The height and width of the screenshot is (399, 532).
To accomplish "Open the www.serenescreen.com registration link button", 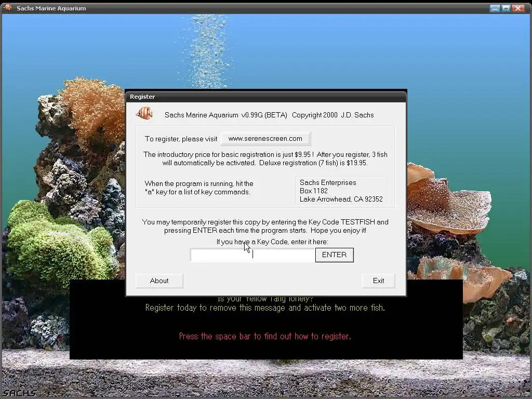I will click(265, 138).
